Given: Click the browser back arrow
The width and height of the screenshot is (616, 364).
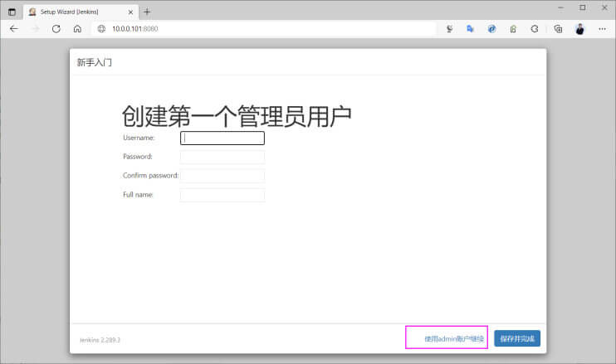Looking at the screenshot, I should (x=14, y=29).
